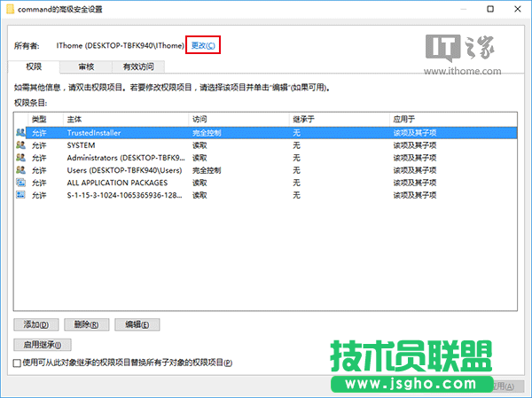Click 完全控制 access in TrustedInstaller row
The image size is (532, 398).
pos(207,133)
